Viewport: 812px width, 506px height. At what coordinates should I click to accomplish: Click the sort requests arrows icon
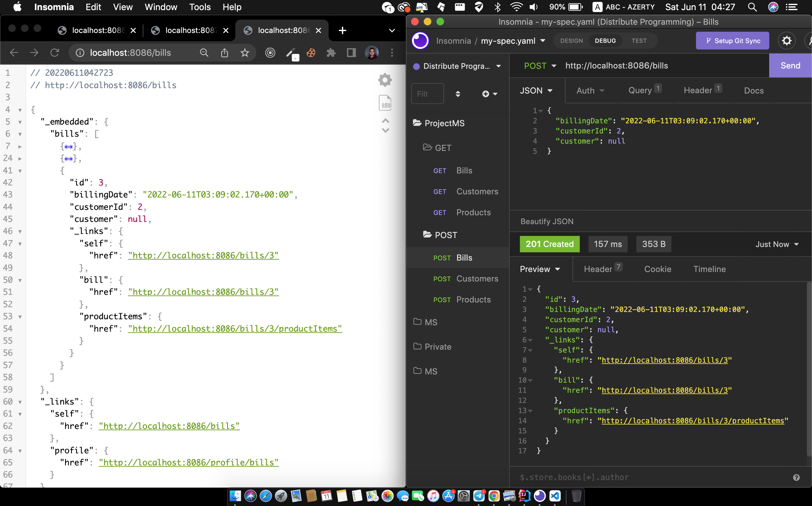point(458,94)
